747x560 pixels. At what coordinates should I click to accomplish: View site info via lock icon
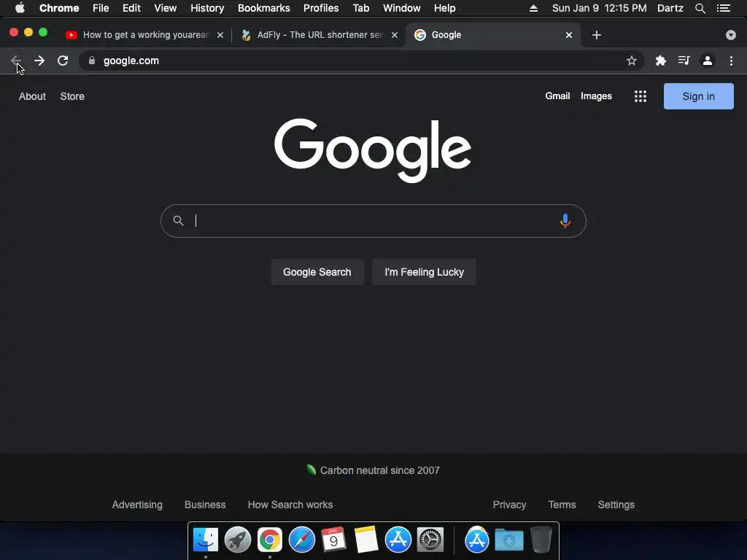pyautogui.click(x=92, y=61)
